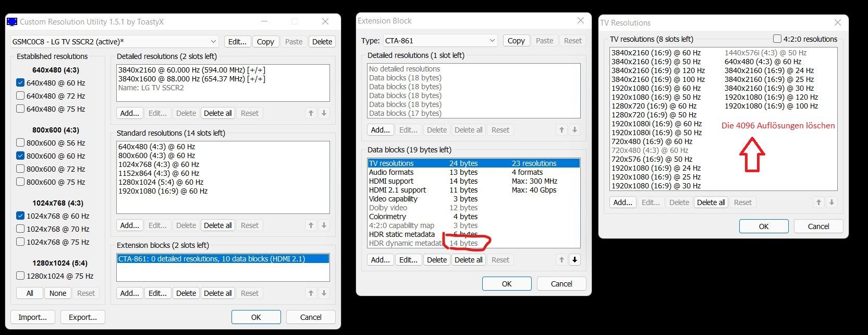The height and width of the screenshot is (335, 868).
Task: Click up arrow in TV Resolutions window
Action: (x=818, y=202)
